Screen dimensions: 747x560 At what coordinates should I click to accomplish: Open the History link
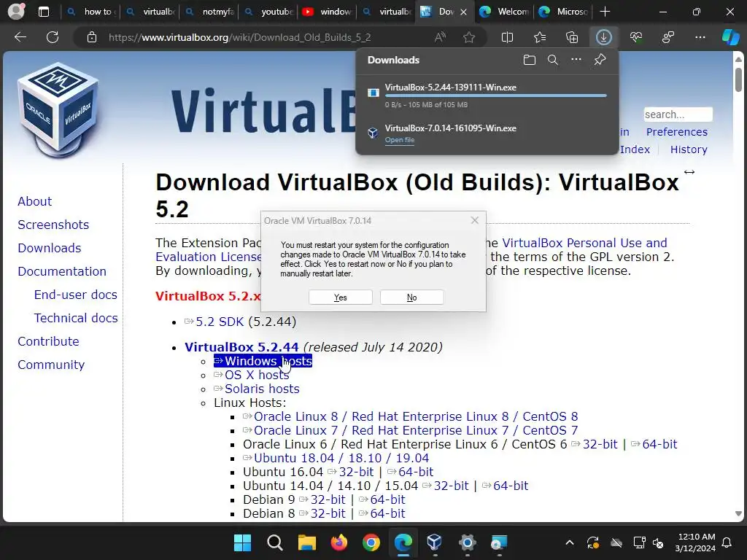click(x=689, y=149)
